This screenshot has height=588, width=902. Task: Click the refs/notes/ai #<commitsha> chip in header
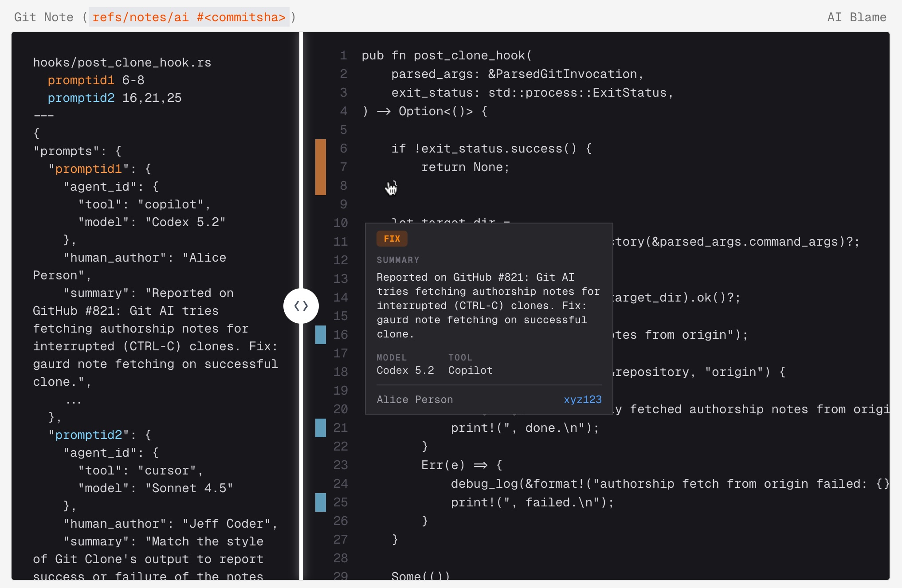pos(188,17)
